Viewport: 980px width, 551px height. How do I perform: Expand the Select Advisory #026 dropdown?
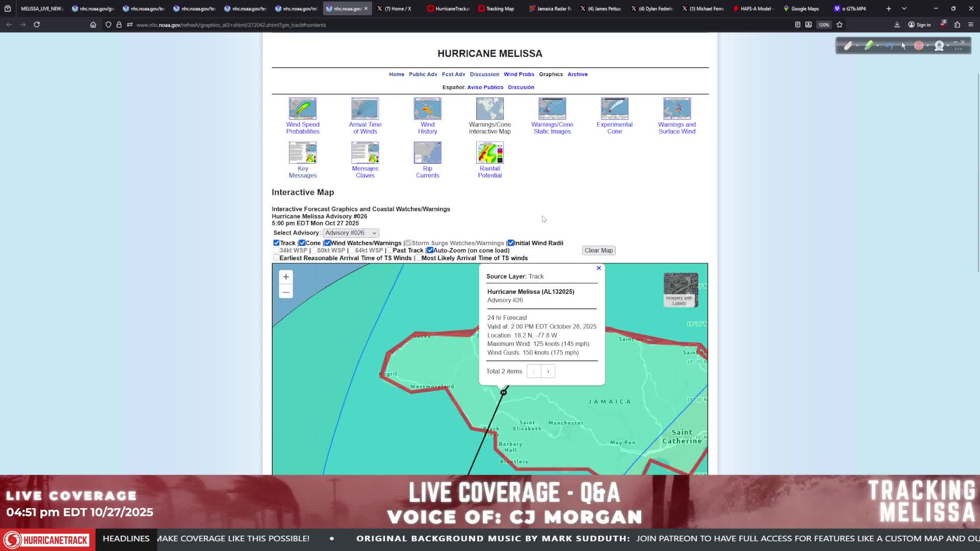[x=351, y=233]
